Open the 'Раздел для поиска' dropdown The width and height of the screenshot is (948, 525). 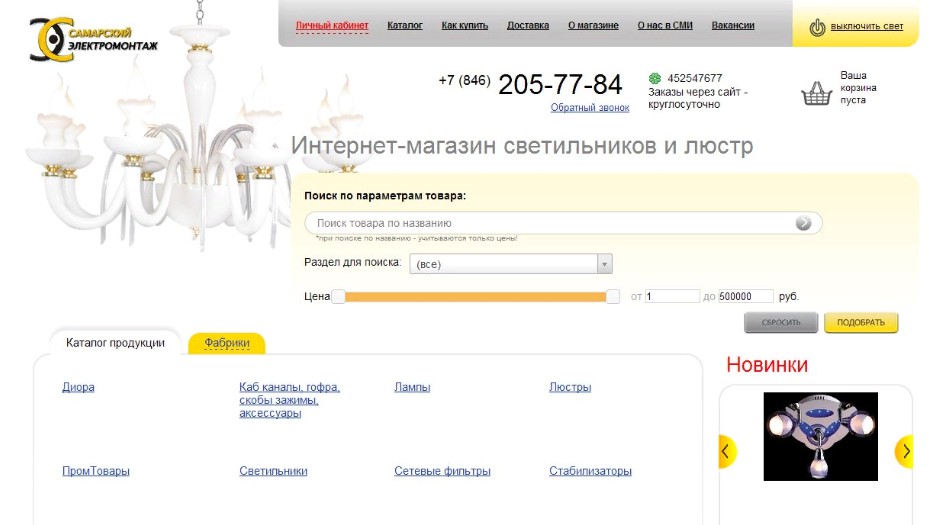[x=511, y=264]
